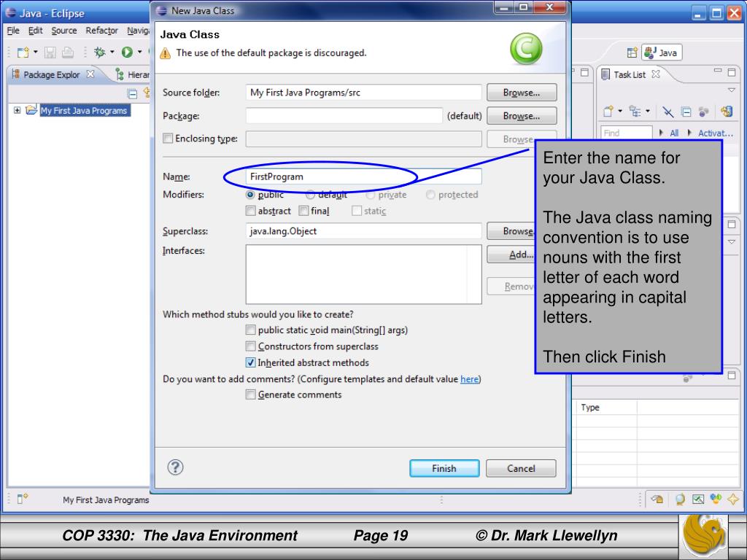The image size is (747, 560).
Task: Click the Collapse All icon in Package Explorer
Action: coord(133,94)
